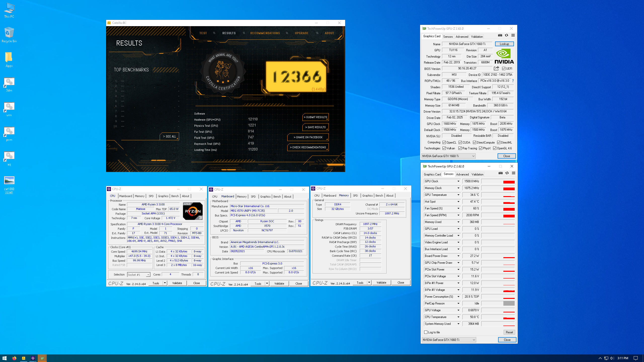Expand the Board Power Draw sensor dropdown
The image size is (644, 362).
pos(458,256)
